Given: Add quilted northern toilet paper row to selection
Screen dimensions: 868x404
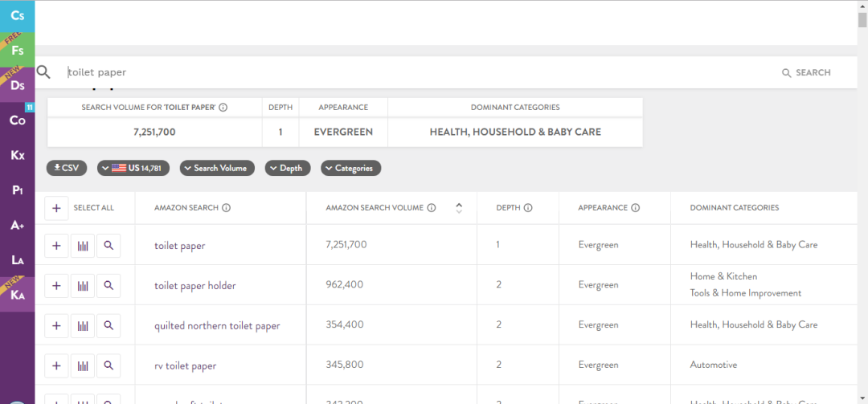Looking at the screenshot, I should point(56,325).
